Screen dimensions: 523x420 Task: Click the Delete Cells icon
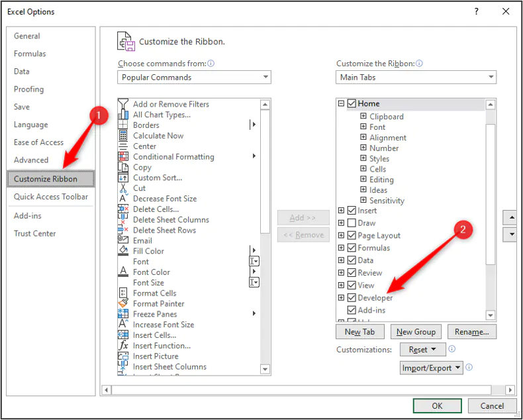coord(123,209)
